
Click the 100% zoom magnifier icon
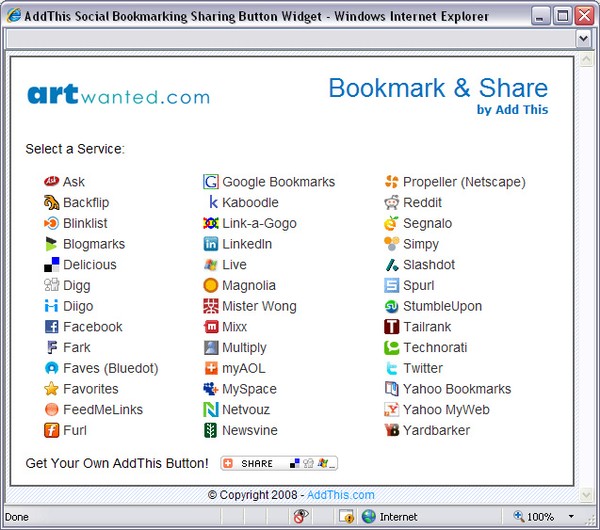[518, 516]
